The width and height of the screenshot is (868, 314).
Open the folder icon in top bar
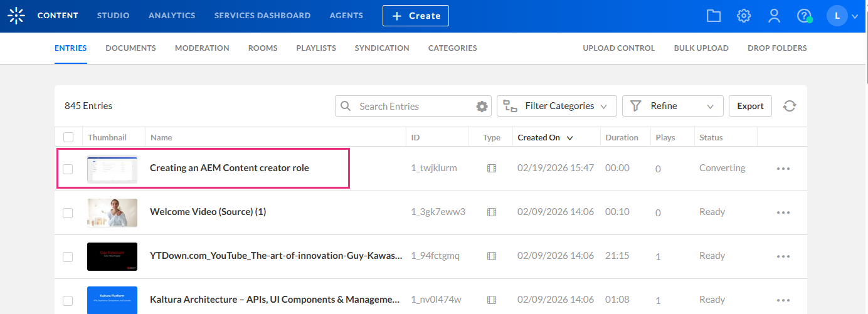point(714,16)
